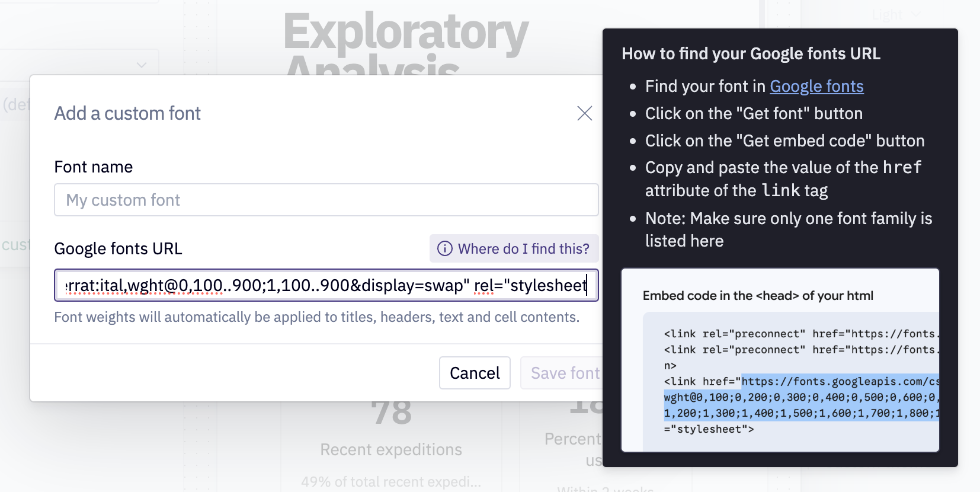Click the Save font button

pos(562,373)
